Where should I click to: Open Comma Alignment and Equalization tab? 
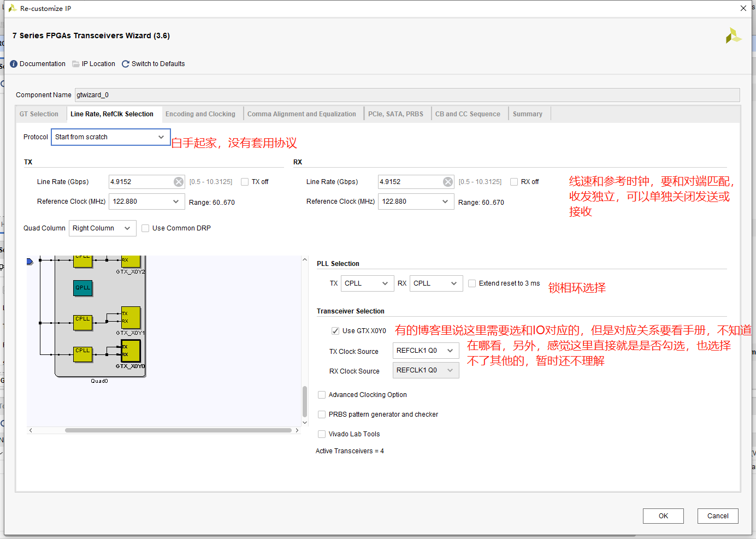click(x=302, y=114)
